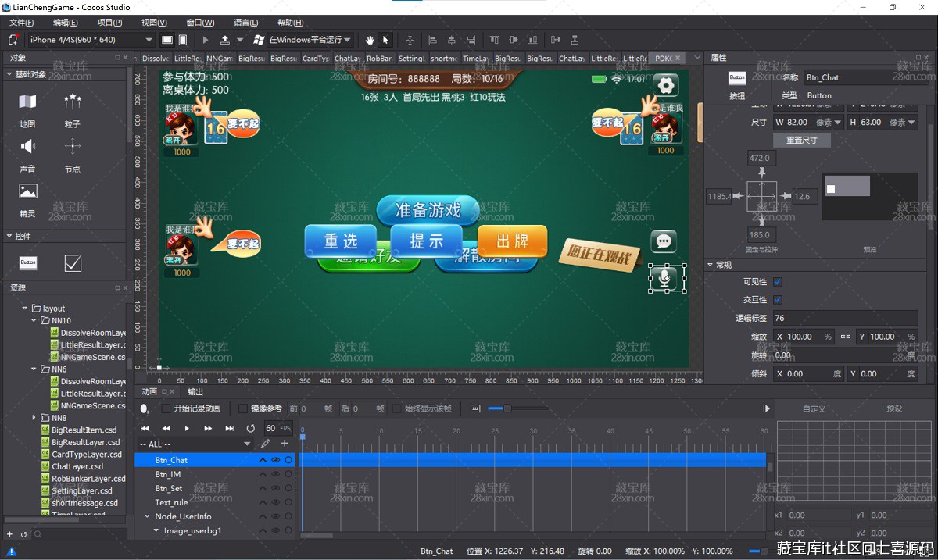The height and width of the screenshot is (560, 938).
Task: Choose the Particle (粒子) object
Action: tap(73, 102)
